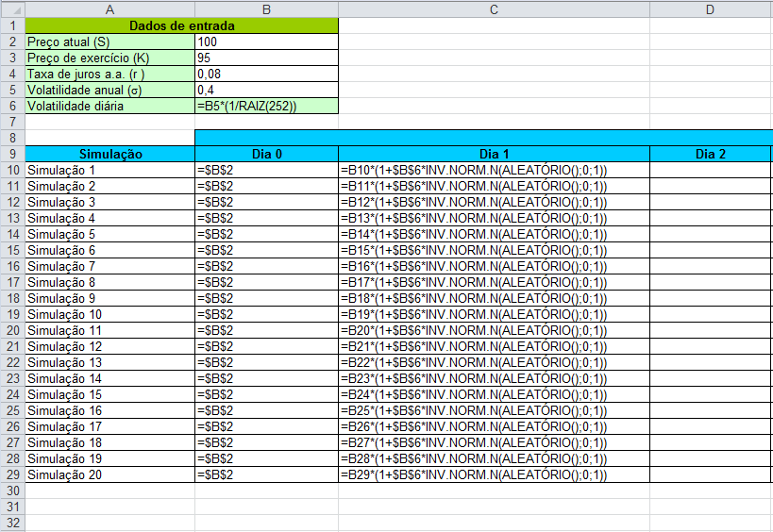
Task: Select the 'Simulação 20' cell
Action: point(109,474)
